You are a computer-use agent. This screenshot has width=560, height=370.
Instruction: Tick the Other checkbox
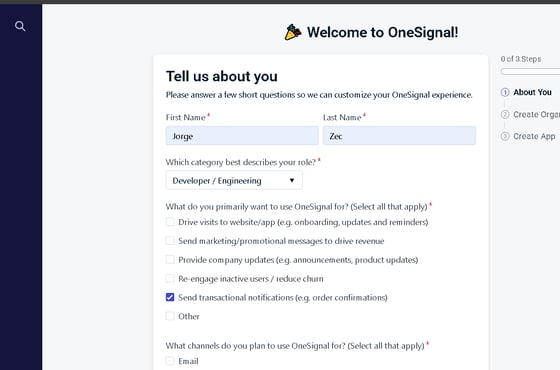170,316
